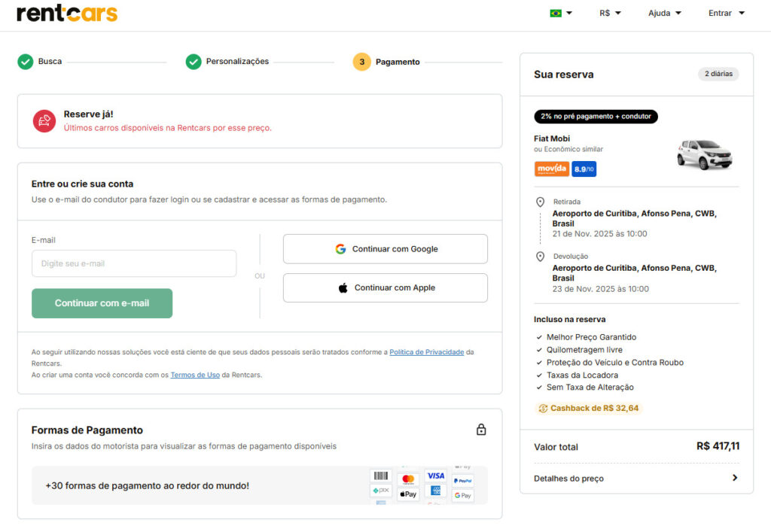Screen dimensions: 771x532
Task: Open the R$ currency dropdown
Action: pos(610,13)
